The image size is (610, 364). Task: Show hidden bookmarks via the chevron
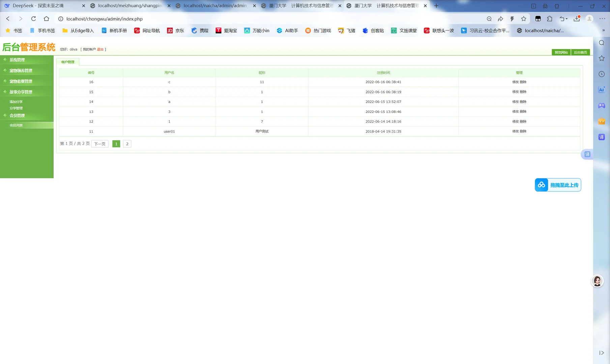(604, 30)
